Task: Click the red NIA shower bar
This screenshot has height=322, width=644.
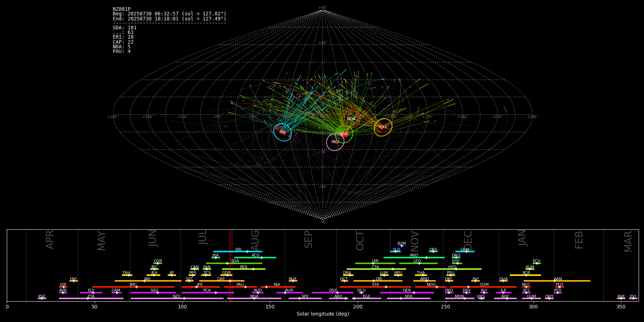Action: [x=278, y=287]
